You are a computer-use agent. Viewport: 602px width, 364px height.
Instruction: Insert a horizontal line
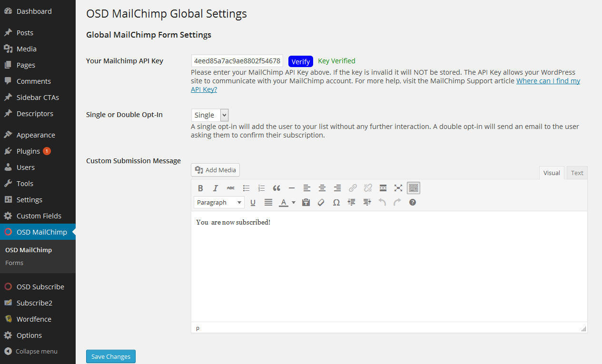(292, 188)
